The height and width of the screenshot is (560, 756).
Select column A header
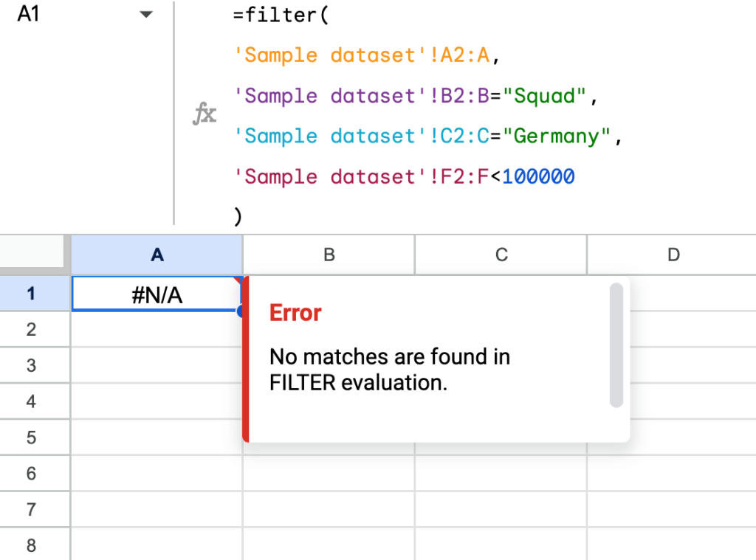click(x=157, y=254)
